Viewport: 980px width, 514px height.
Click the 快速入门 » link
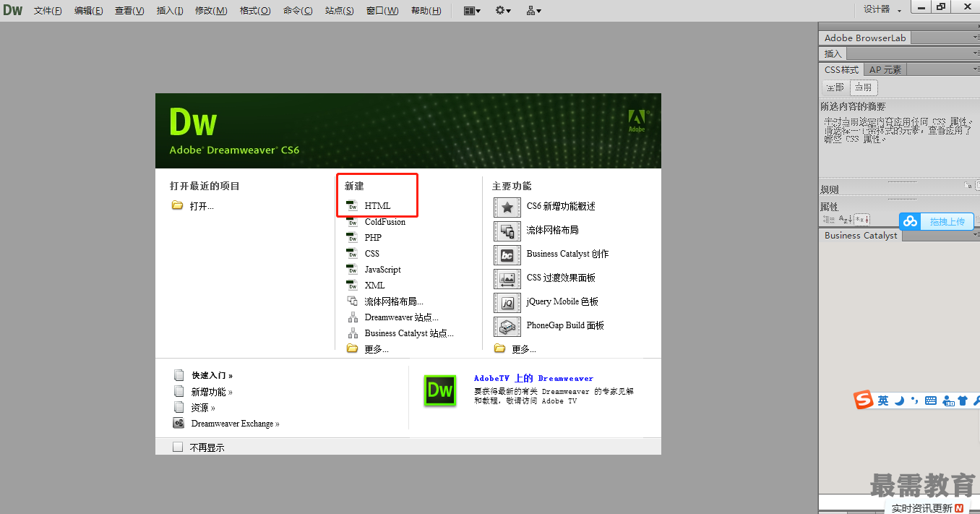pyautogui.click(x=212, y=376)
